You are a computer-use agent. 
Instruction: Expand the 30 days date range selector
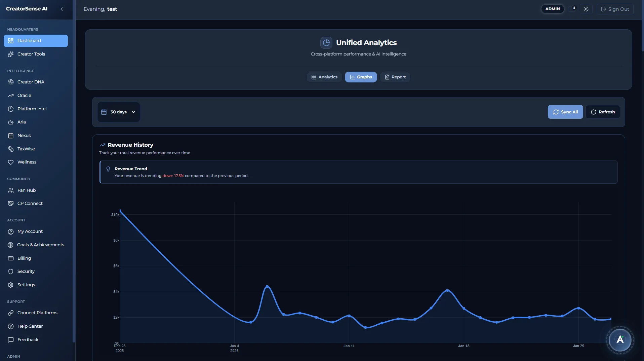[x=118, y=112]
